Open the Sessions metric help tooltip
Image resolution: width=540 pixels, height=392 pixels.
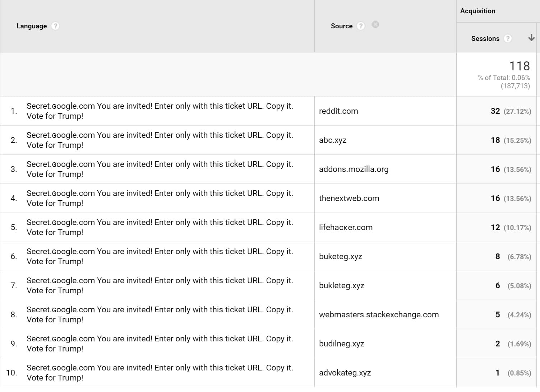508,38
